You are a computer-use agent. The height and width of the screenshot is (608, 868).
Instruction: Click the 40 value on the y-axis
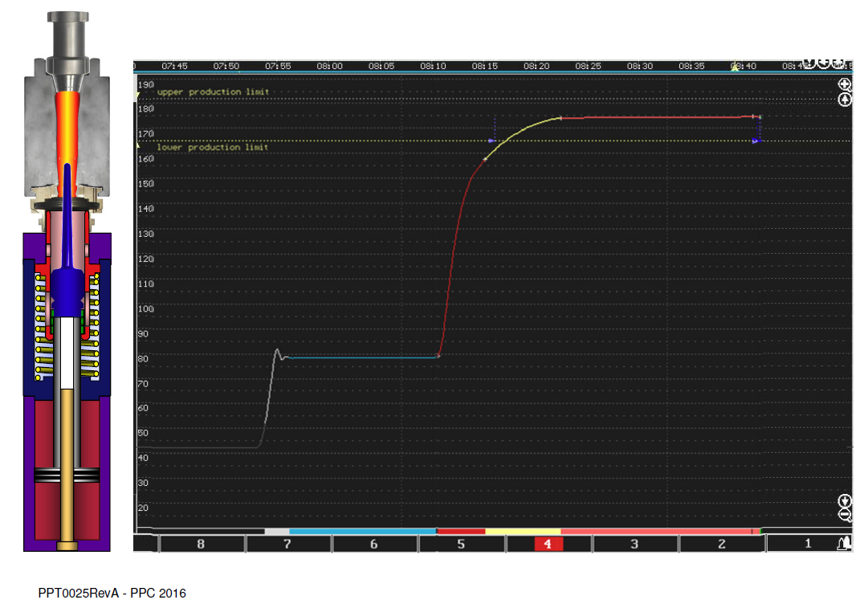pyautogui.click(x=143, y=458)
